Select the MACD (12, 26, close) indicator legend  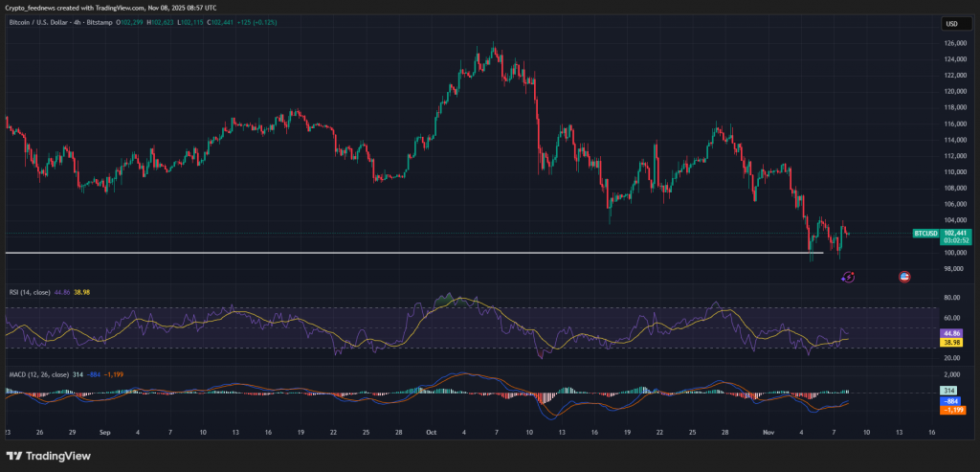(x=41, y=374)
